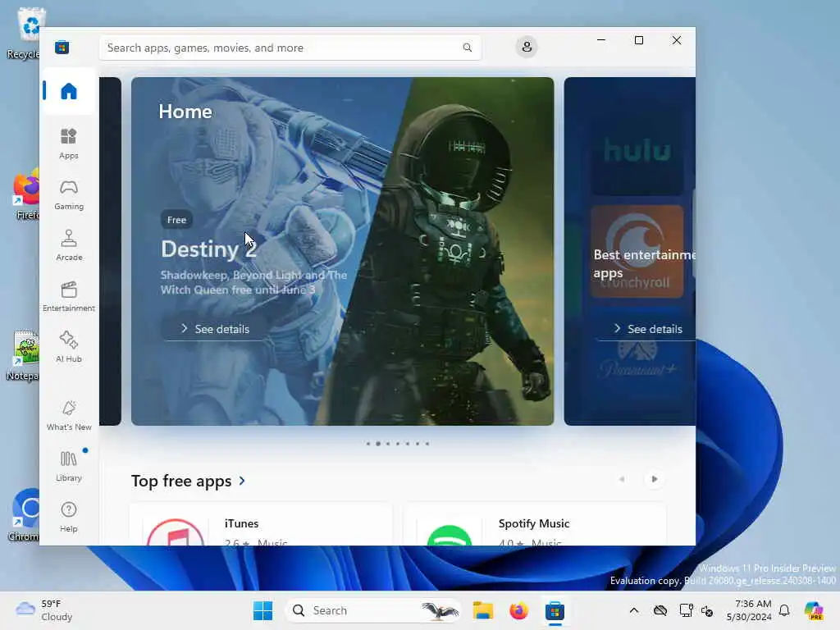Viewport: 840px width, 630px height.
Task: Open the clock showing 7:36 AM
Action: (749, 610)
